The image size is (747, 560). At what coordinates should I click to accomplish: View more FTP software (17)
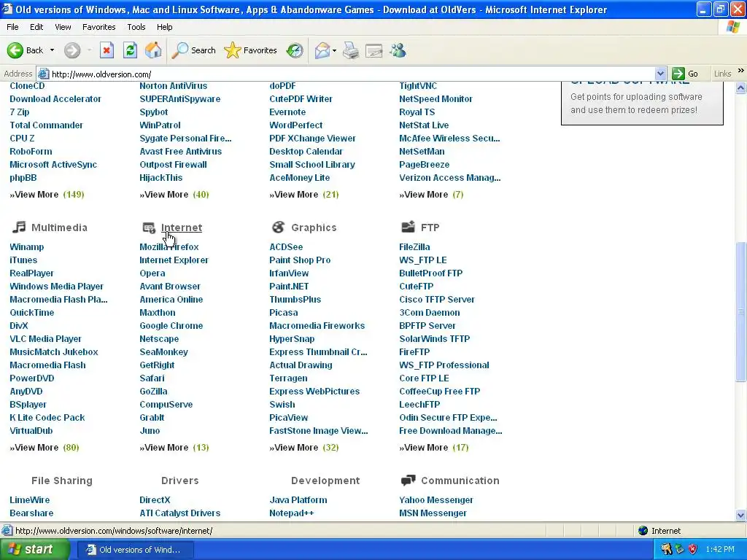pyautogui.click(x=434, y=448)
